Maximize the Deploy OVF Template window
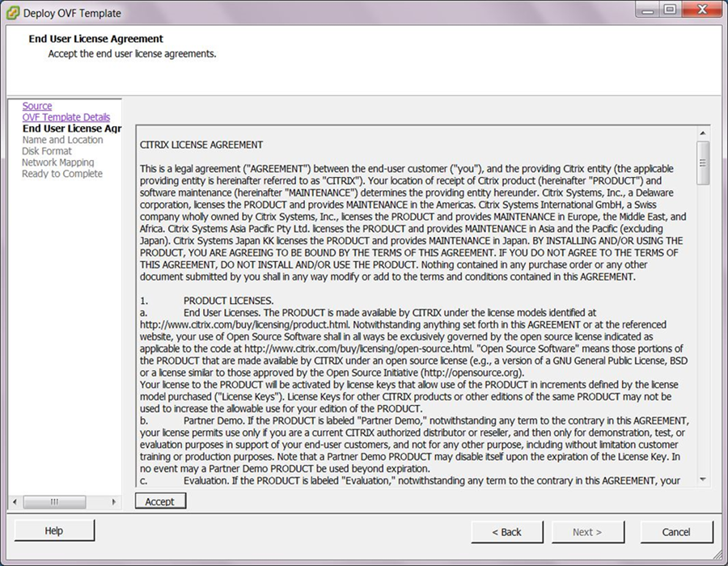728x566 pixels. click(x=670, y=10)
